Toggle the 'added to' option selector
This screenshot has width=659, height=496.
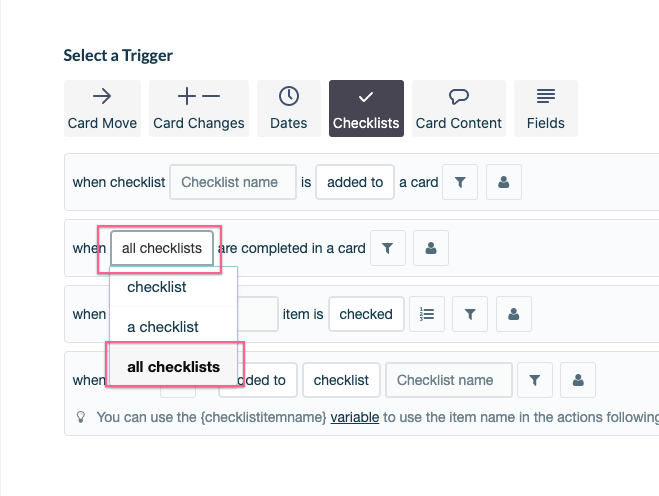pyautogui.click(x=355, y=182)
